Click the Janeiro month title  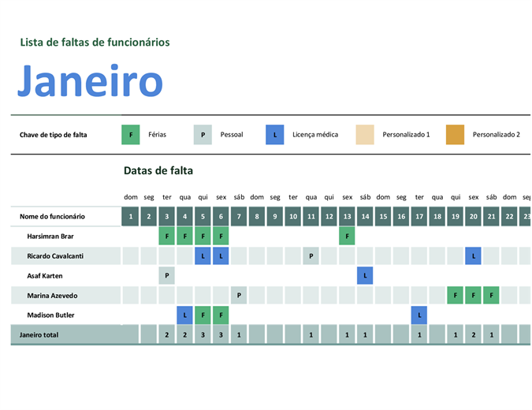pos(90,80)
